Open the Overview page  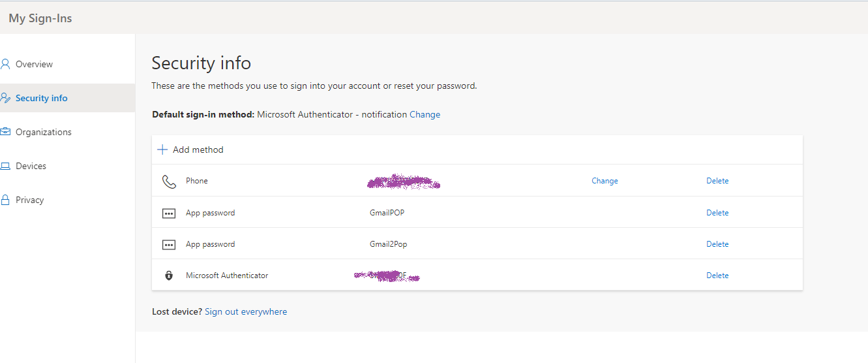[34, 64]
